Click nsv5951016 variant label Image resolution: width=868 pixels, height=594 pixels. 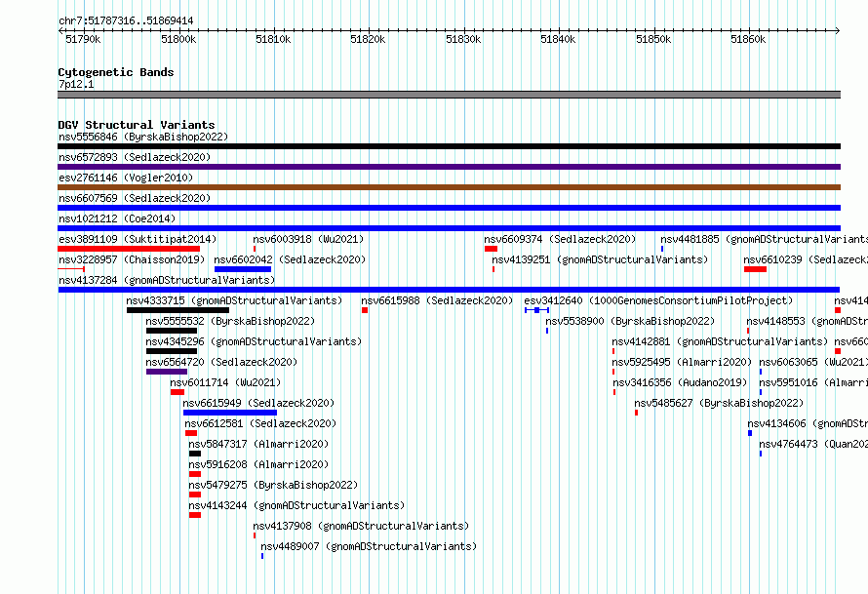click(813, 382)
